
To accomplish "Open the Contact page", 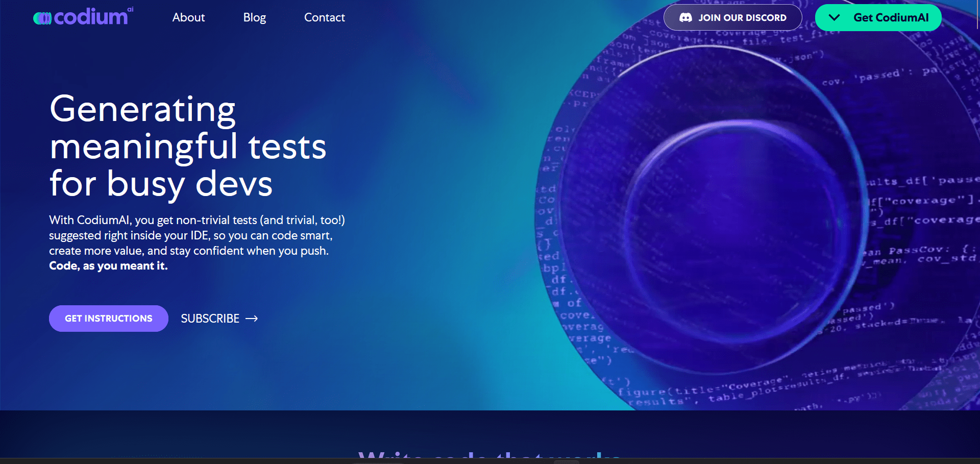I will pos(325,17).
